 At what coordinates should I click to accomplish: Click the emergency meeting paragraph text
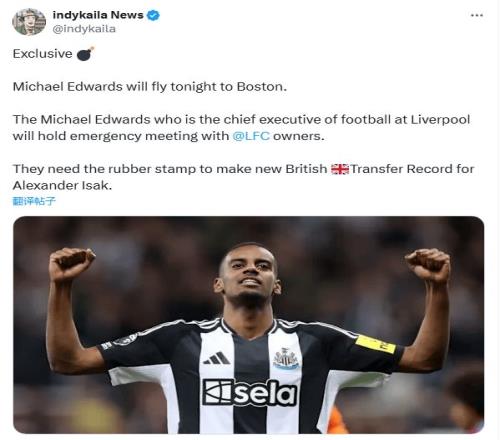tap(241, 128)
